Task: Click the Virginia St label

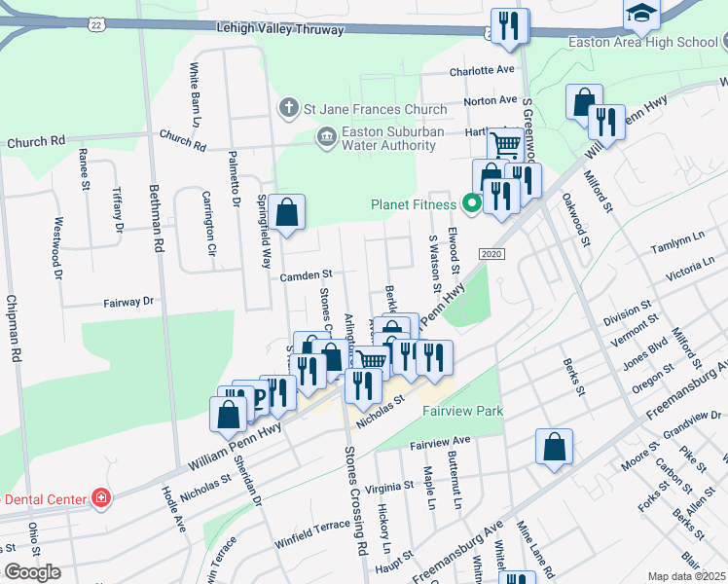Action: click(x=389, y=487)
